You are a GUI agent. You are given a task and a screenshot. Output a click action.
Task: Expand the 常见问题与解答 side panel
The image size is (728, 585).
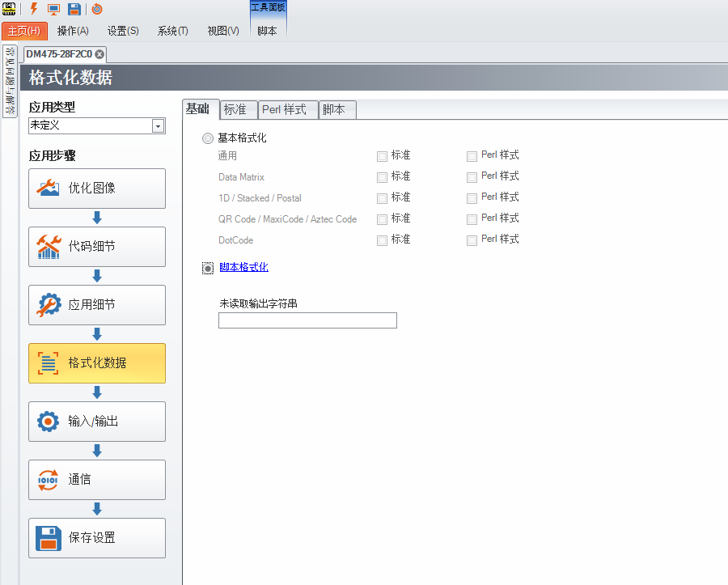click(x=9, y=81)
